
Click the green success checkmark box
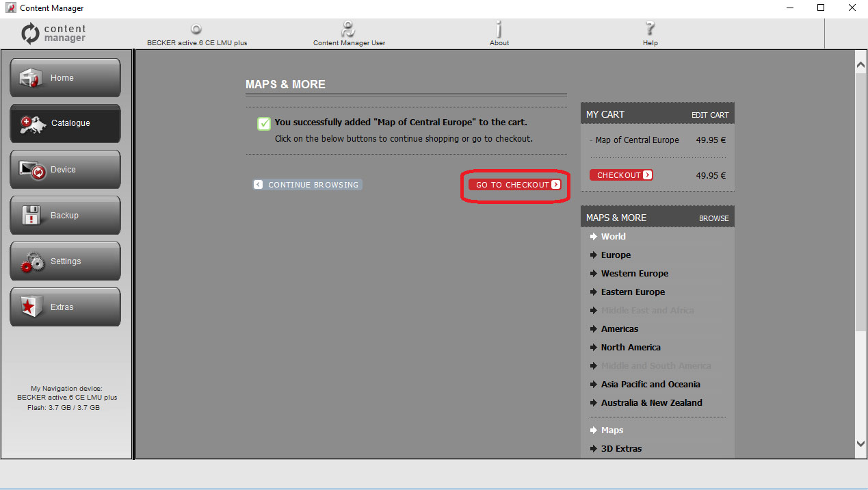coord(264,123)
